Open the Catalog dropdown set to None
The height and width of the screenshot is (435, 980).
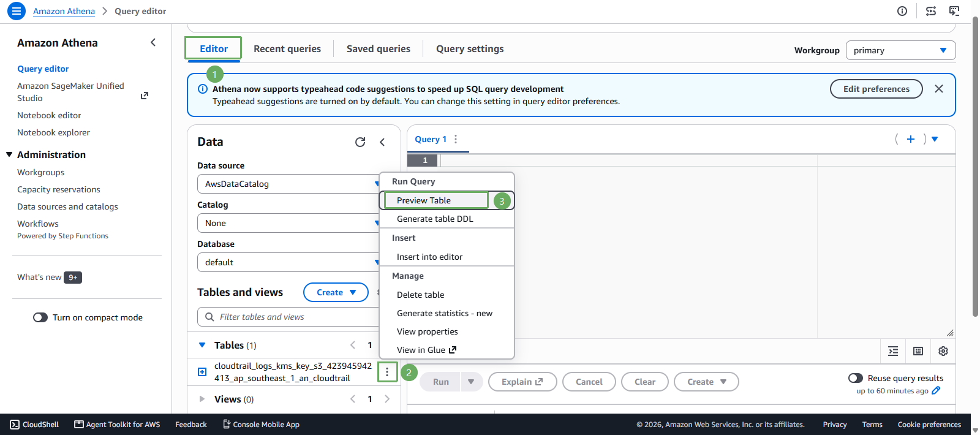tap(288, 223)
